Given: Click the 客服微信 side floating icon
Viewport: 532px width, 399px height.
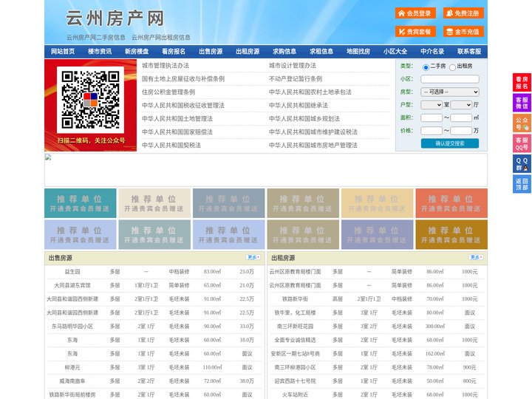Looking at the screenshot, I should (522, 103).
